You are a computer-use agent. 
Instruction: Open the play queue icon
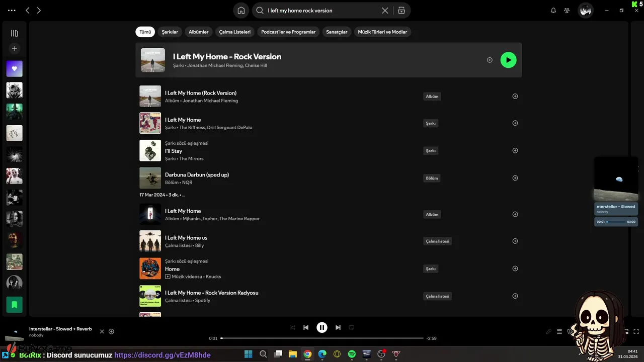[559, 331]
